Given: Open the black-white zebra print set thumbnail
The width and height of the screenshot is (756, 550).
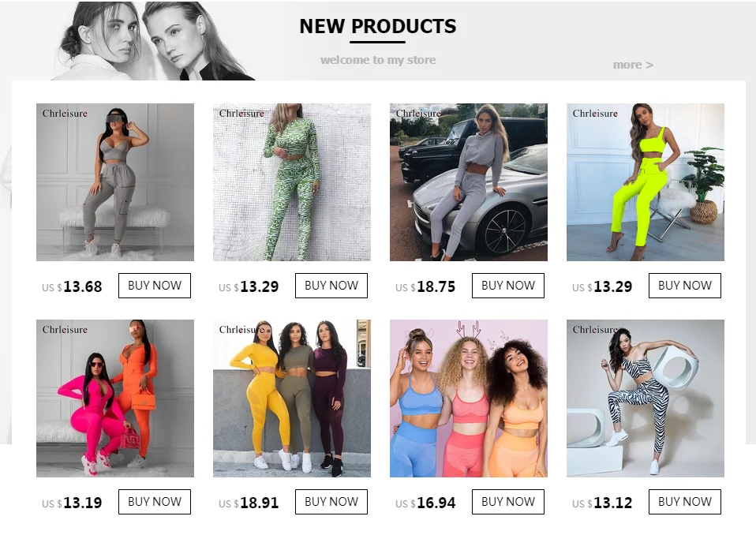Looking at the screenshot, I should point(645,398).
